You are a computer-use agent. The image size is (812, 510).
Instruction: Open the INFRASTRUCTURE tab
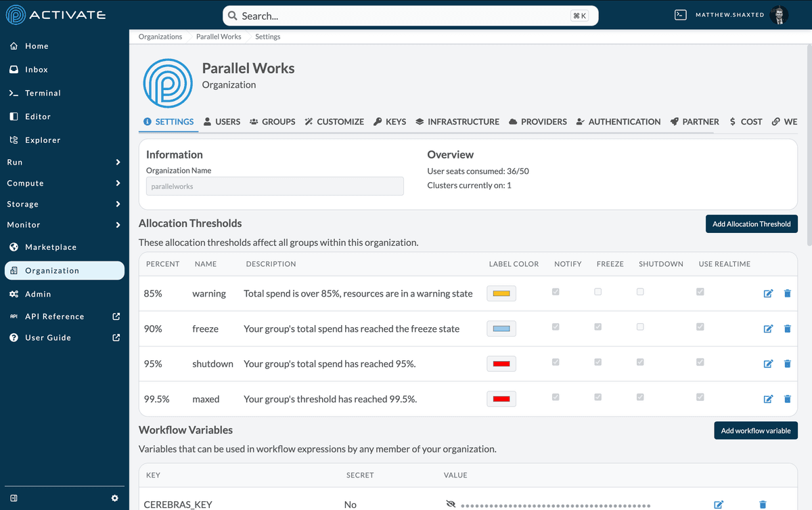457,122
